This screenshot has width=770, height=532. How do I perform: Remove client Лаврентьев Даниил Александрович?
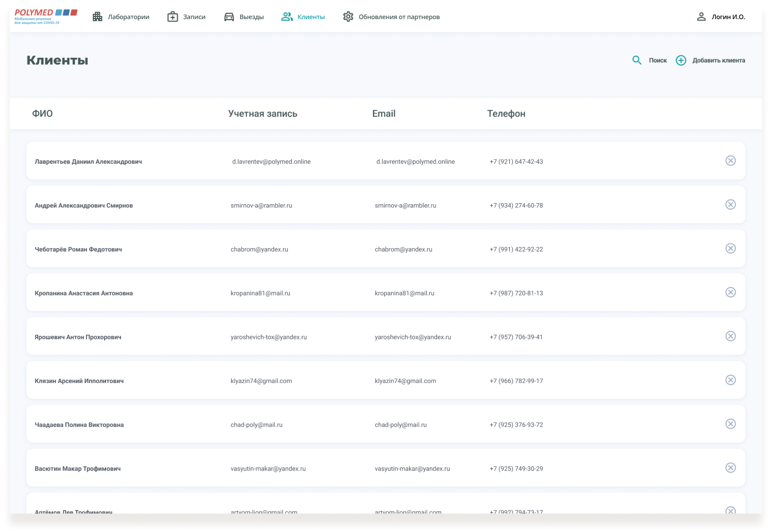[x=730, y=161]
